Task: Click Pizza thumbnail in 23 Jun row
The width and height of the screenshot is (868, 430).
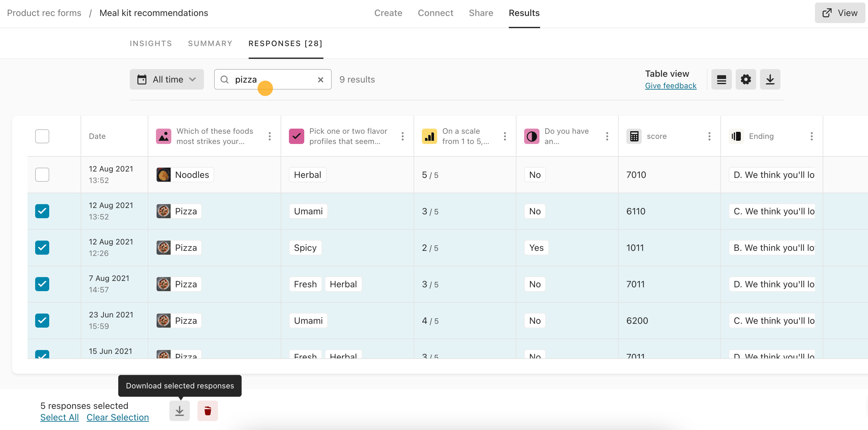Action: tap(163, 320)
